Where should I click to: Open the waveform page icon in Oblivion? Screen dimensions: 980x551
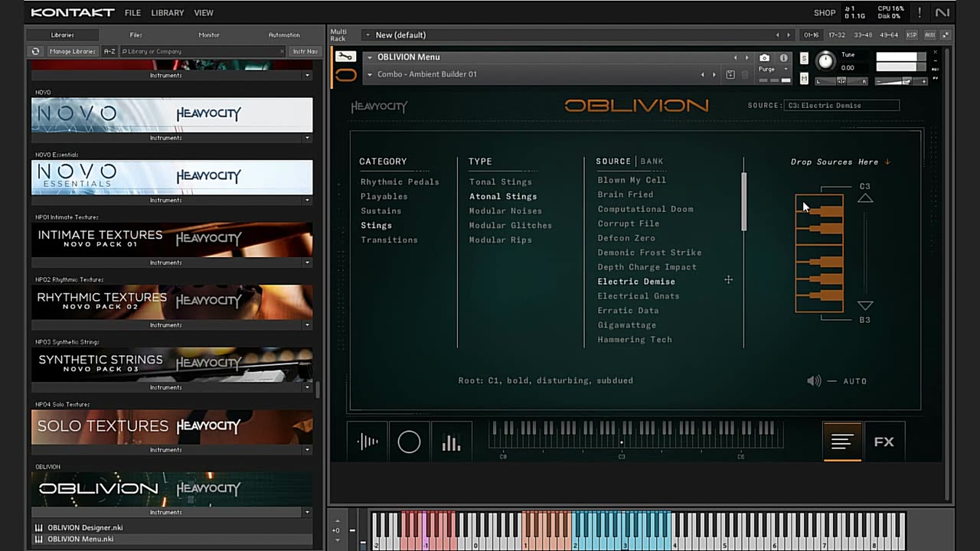click(367, 442)
